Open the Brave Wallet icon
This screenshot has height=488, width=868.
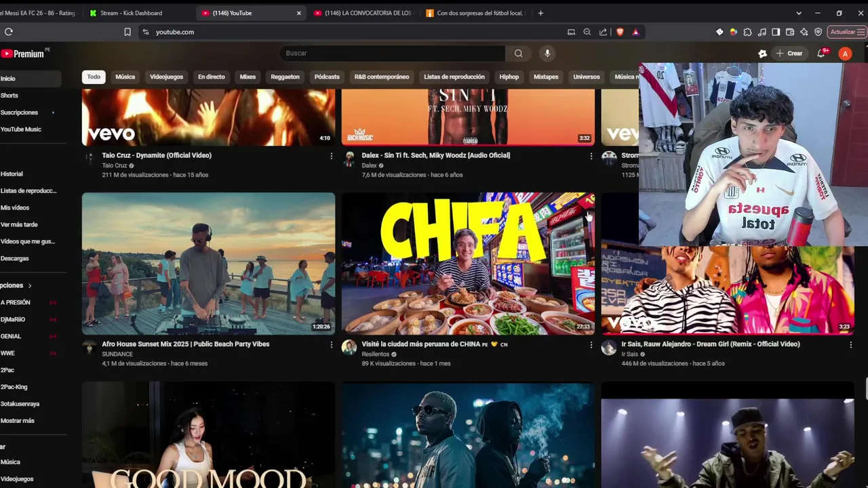[x=790, y=32]
